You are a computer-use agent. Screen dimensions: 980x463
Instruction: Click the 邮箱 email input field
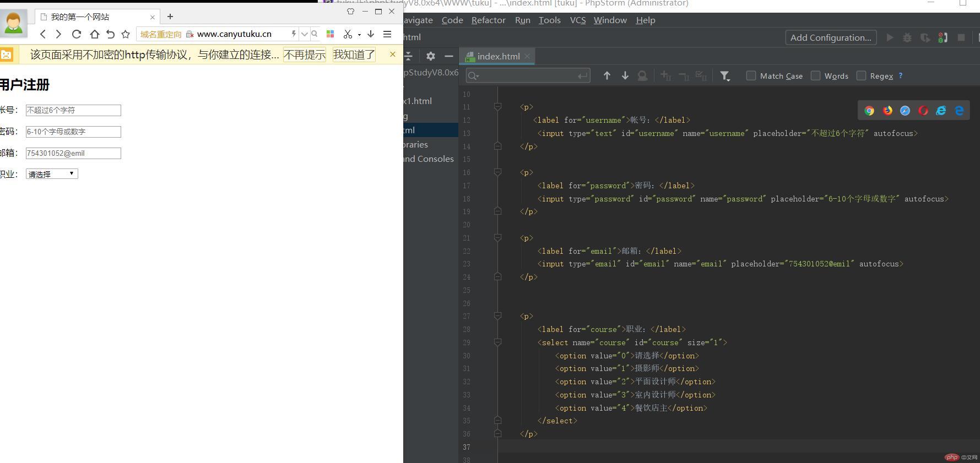point(73,153)
